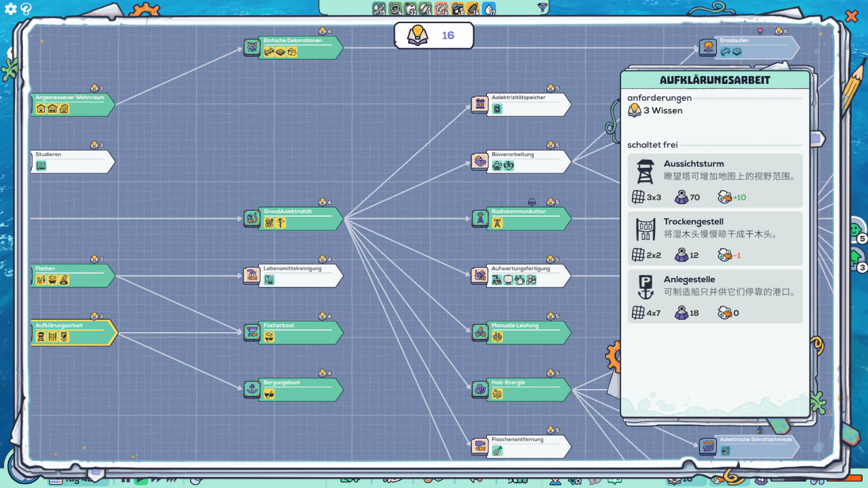The image size is (868, 488).
Task: Click the Anlegestelle anchor dock icon
Action: pyautogui.click(x=646, y=287)
